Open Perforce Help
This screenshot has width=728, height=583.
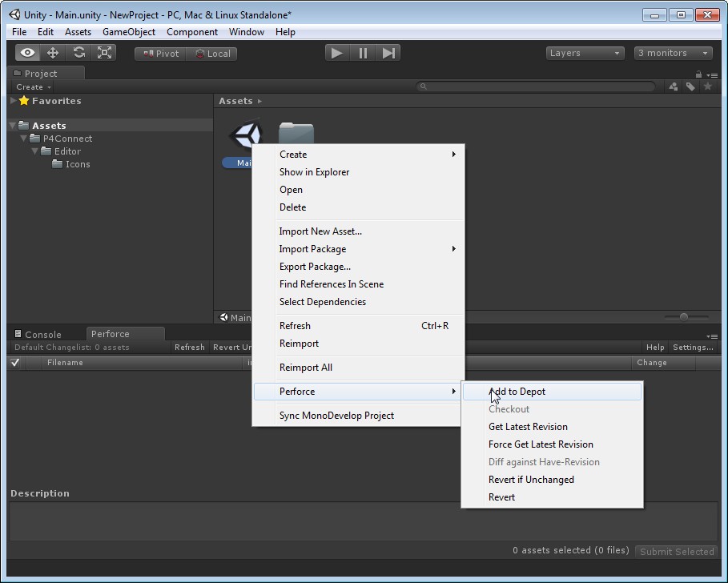pos(655,348)
